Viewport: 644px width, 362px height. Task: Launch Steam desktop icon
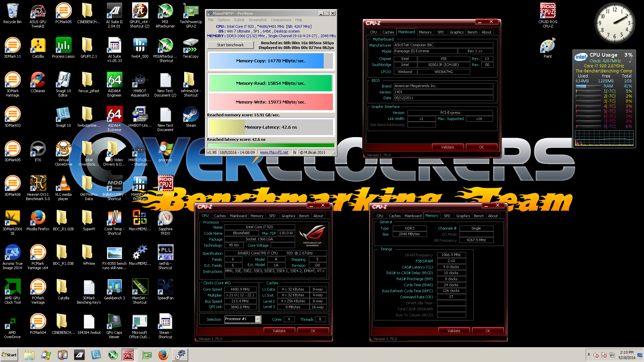[191, 117]
